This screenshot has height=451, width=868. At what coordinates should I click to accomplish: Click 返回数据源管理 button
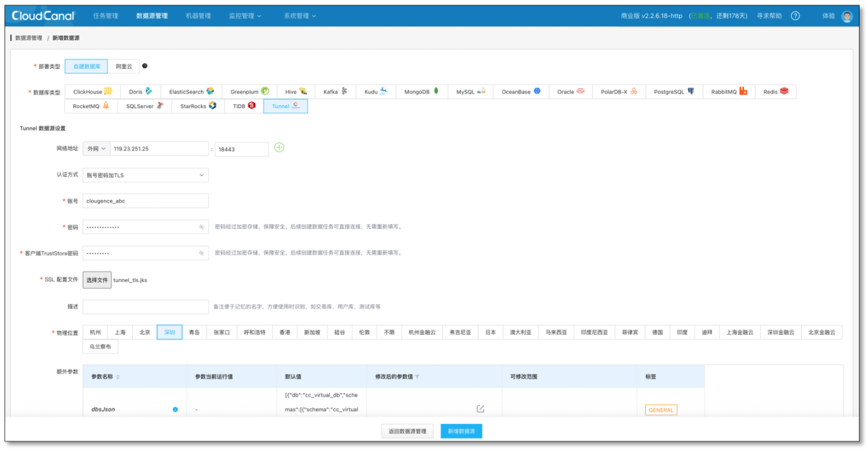tap(407, 431)
